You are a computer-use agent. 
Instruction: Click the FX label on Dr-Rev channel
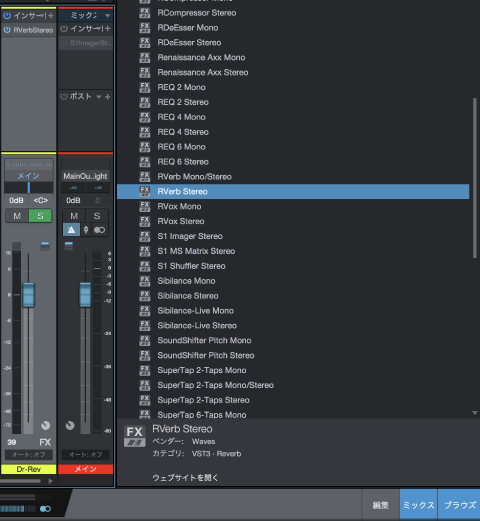pos(45,442)
